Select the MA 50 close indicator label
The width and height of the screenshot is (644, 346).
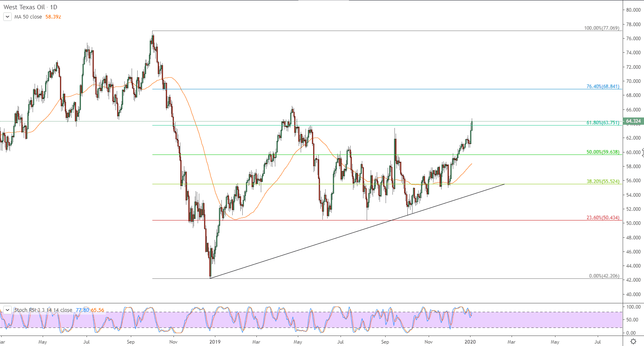point(28,17)
